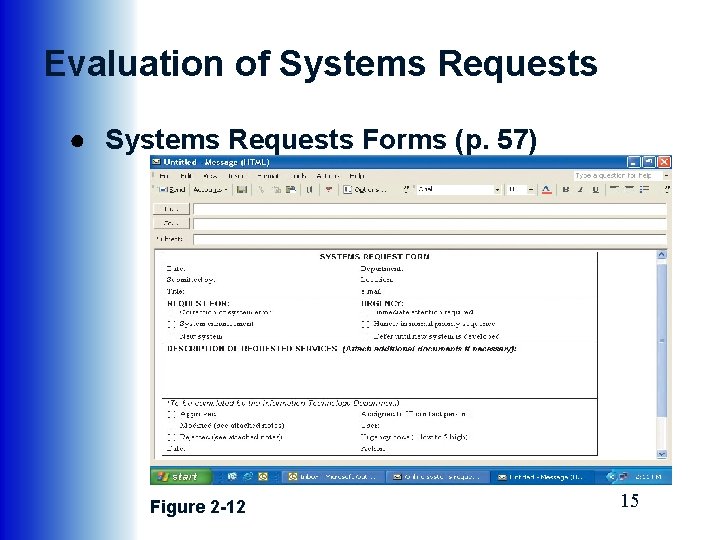
Task: Open the Actions menu
Action: coord(327,176)
